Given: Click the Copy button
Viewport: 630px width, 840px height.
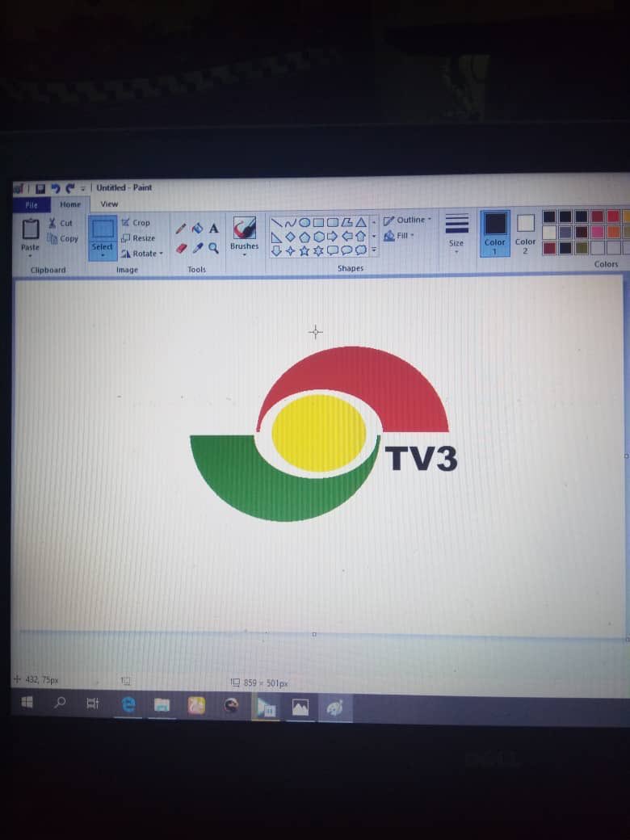Looking at the screenshot, I should 63,239.
